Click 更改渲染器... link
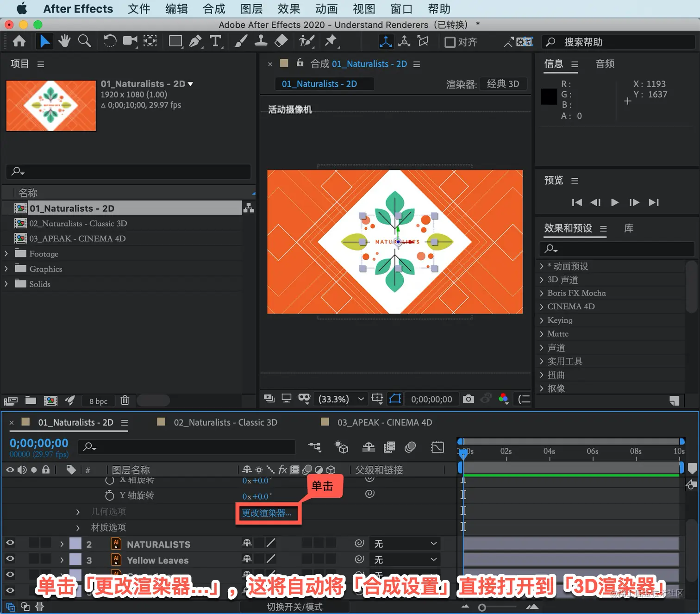The width and height of the screenshot is (700, 614). (267, 513)
